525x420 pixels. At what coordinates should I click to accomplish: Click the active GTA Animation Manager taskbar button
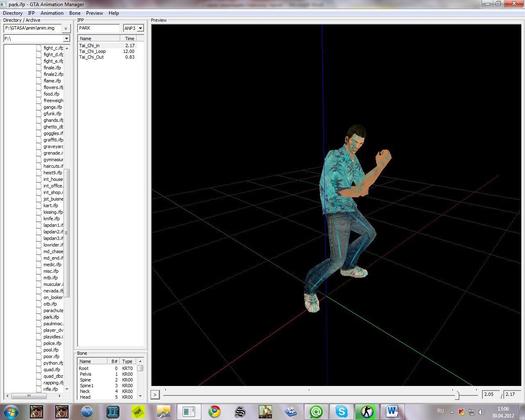189,411
